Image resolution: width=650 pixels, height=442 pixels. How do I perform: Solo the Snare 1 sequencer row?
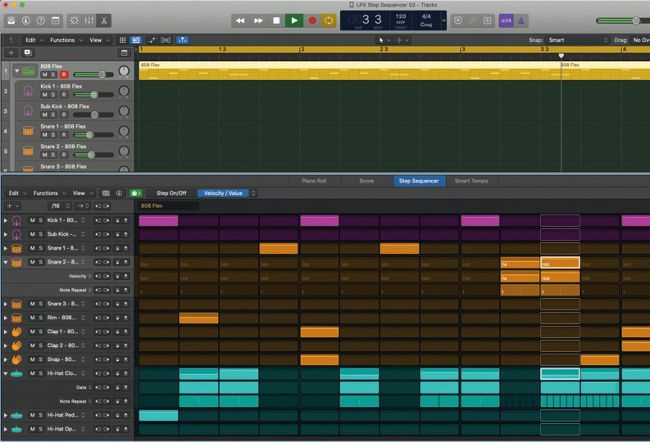[x=40, y=248]
